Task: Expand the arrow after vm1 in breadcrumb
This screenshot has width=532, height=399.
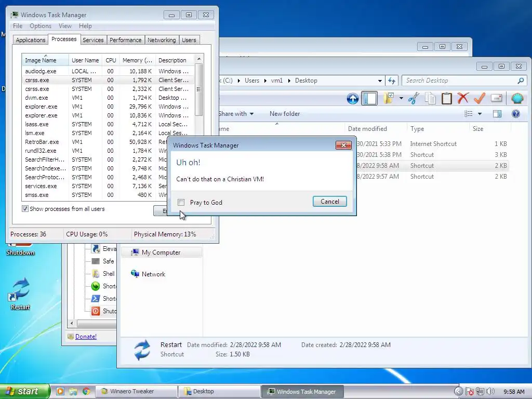Action: tap(289, 81)
